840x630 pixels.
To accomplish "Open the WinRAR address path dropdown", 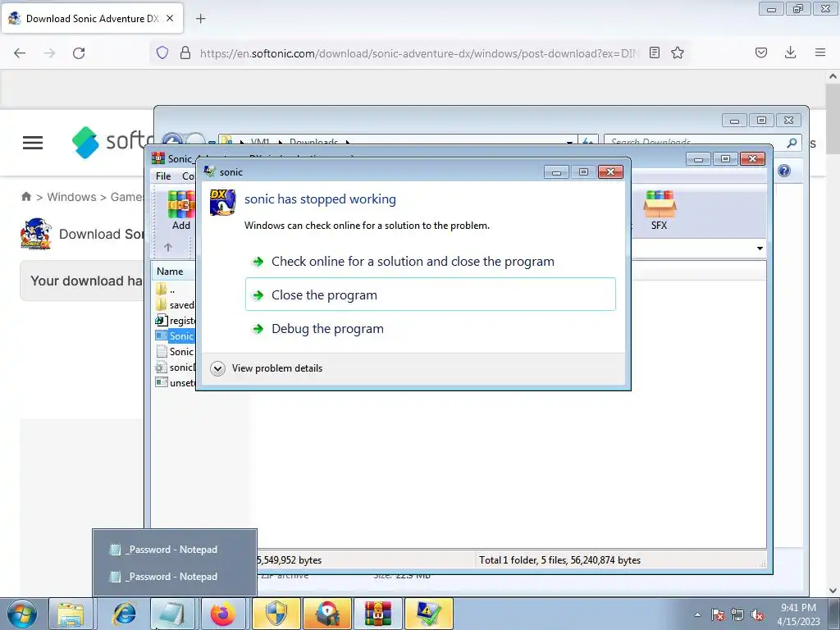I will click(x=760, y=248).
